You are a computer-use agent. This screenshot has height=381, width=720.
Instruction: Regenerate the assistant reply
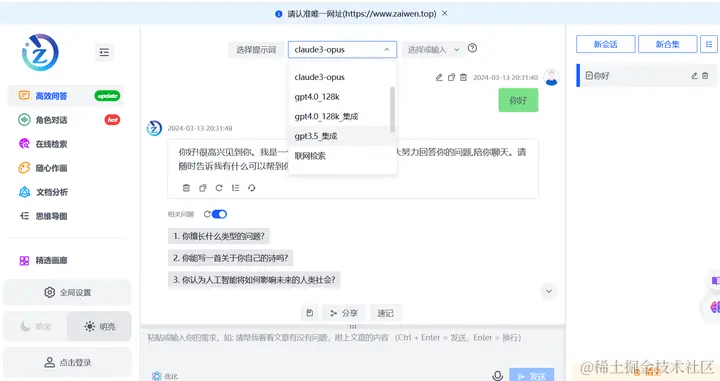(219, 188)
